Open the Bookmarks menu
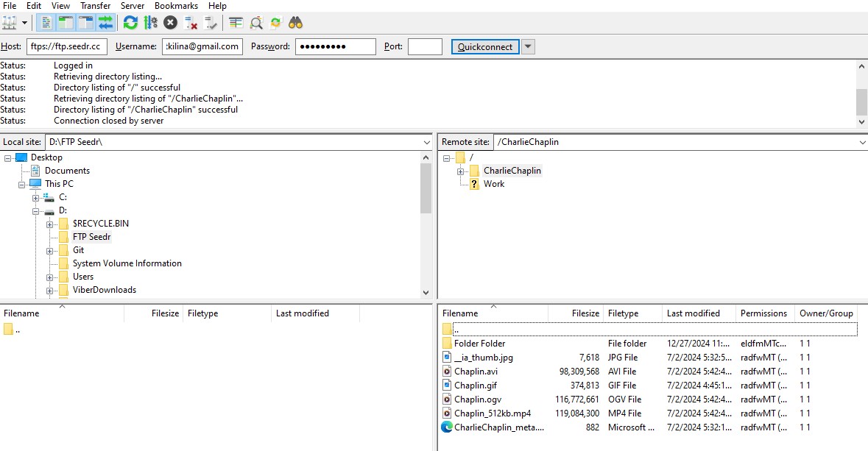The height and width of the screenshot is (451, 868). (176, 6)
